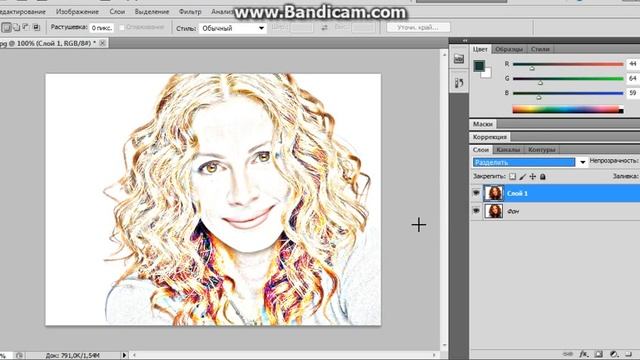Viewport: 640px width, 360px height.
Task: Select the Слои tab
Action: pos(481,150)
